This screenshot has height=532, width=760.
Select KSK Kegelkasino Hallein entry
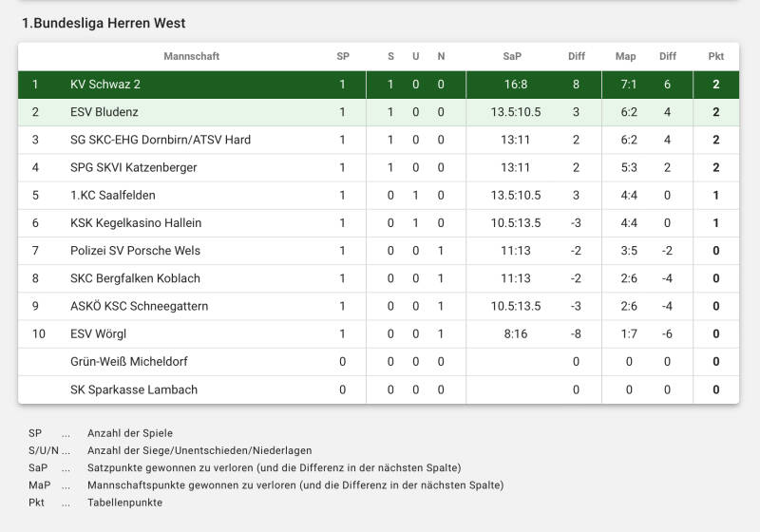point(136,223)
